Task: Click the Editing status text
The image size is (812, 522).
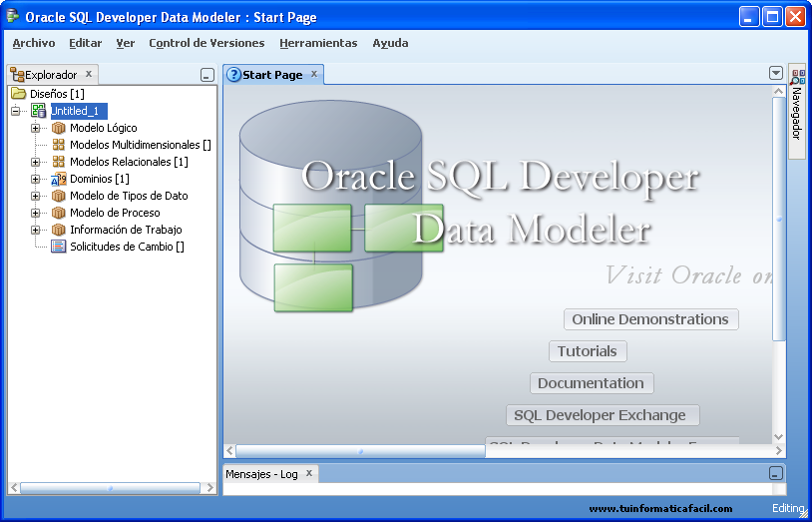Action: 788,508
